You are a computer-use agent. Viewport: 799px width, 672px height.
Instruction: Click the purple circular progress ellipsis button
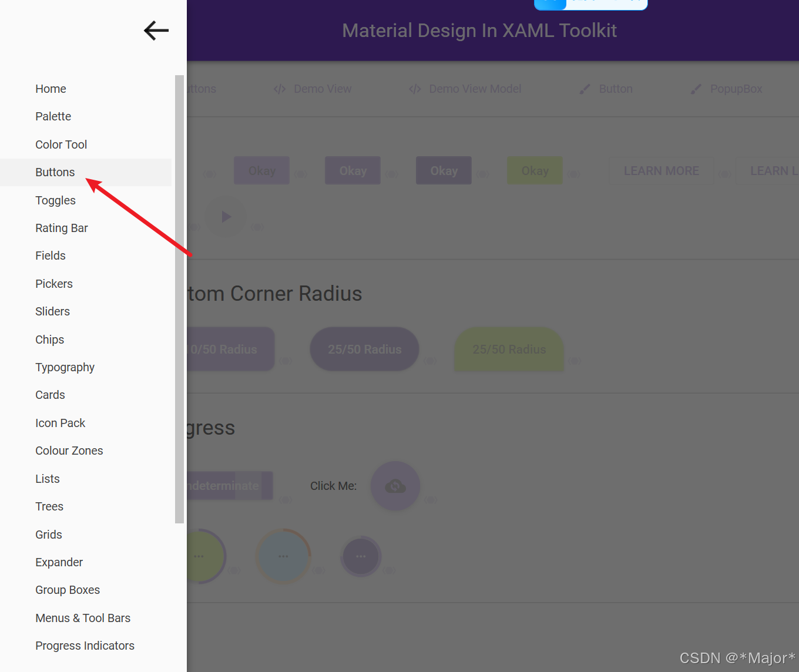(x=361, y=556)
